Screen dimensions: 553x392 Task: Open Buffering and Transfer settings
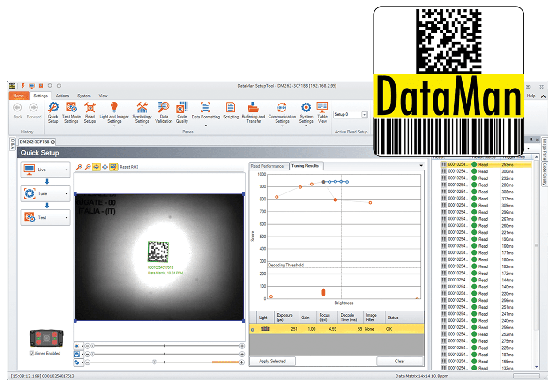(253, 112)
